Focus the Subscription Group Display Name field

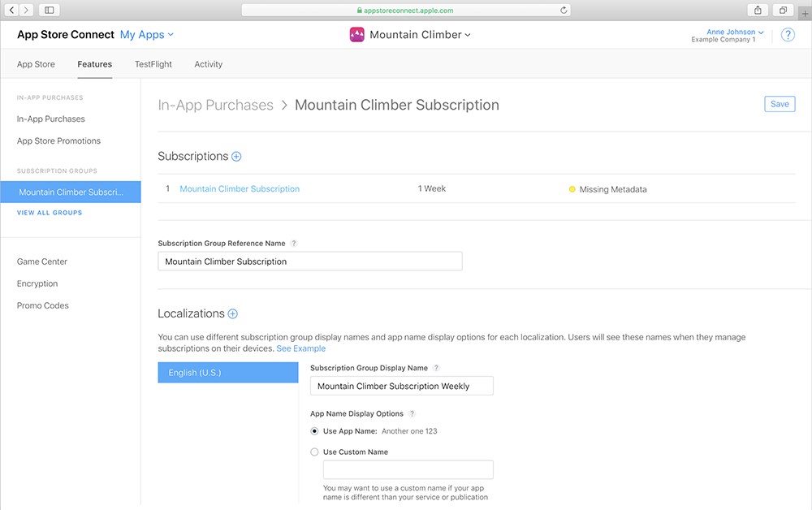(401, 387)
